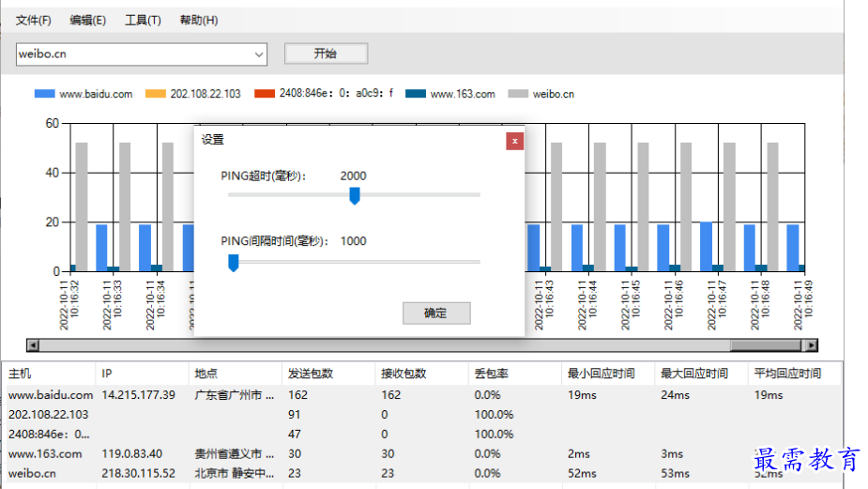The image size is (868, 489).
Task: Click IP cell 14.215.177.39
Action: (x=138, y=395)
